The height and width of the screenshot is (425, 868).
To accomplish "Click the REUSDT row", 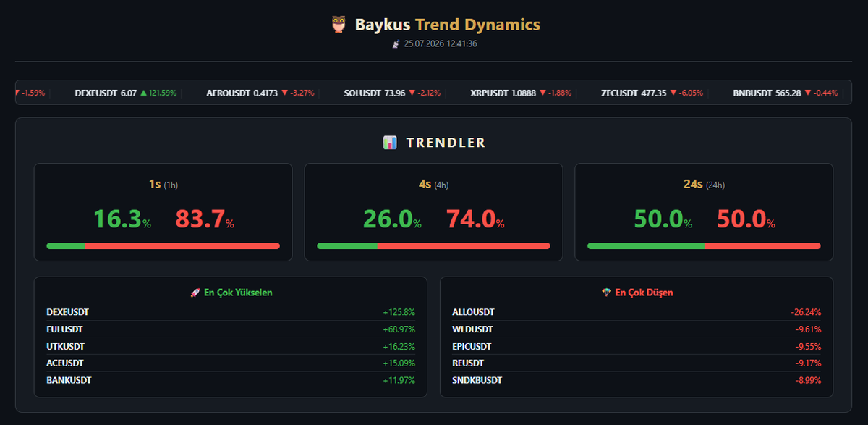I will pos(637,363).
